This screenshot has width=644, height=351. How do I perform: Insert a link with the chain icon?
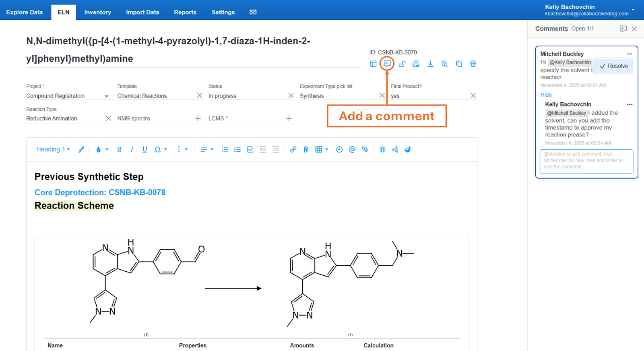pyautogui.click(x=293, y=149)
